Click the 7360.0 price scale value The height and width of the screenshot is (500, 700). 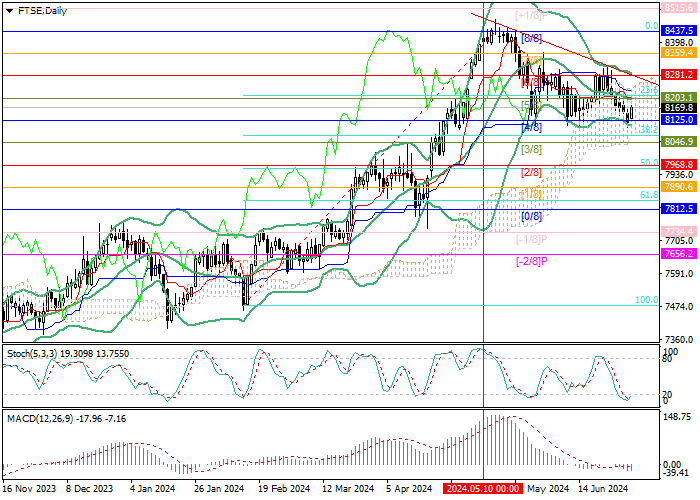pos(679,340)
